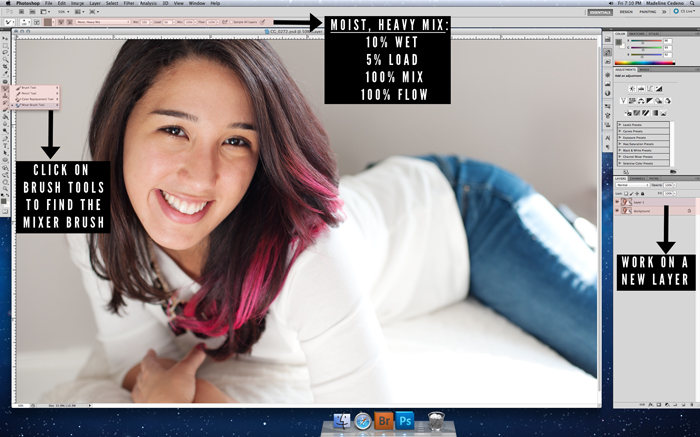Toggle the Brush panel button in options bar
Viewport: 700px width, 437px height.
37,22
